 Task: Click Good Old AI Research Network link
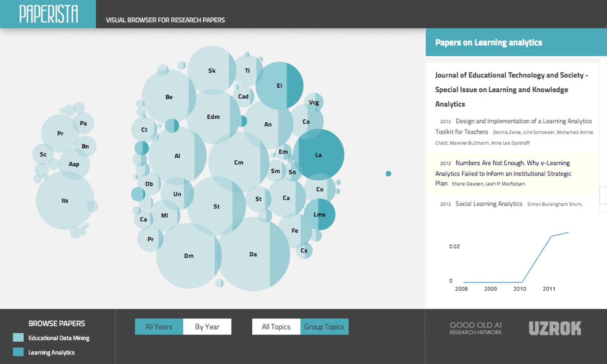click(x=476, y=328)
